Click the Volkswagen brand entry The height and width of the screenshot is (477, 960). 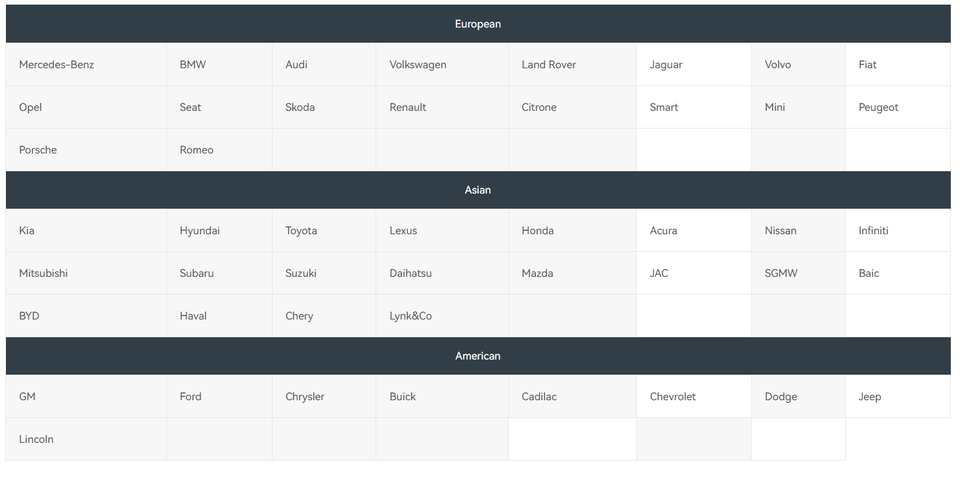click(x=418, y=65)
